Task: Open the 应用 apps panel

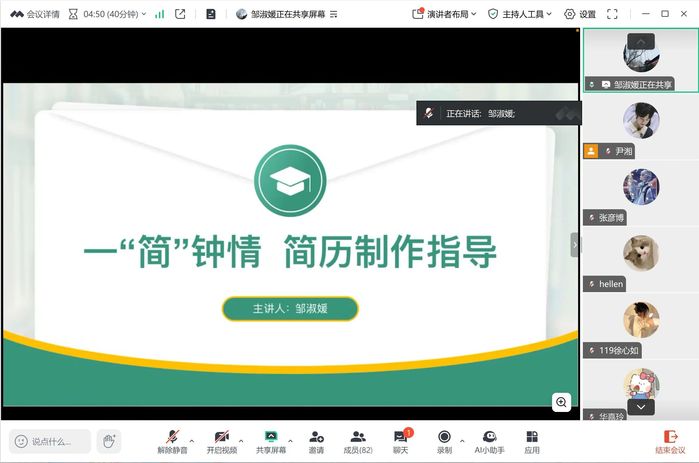Action: click(532, 441)
